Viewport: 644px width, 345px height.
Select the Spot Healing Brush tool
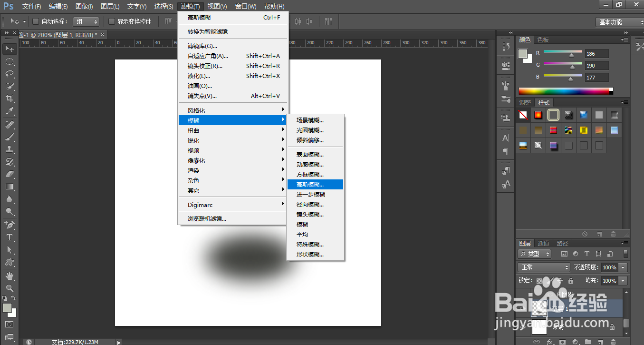tap(10, 125)
